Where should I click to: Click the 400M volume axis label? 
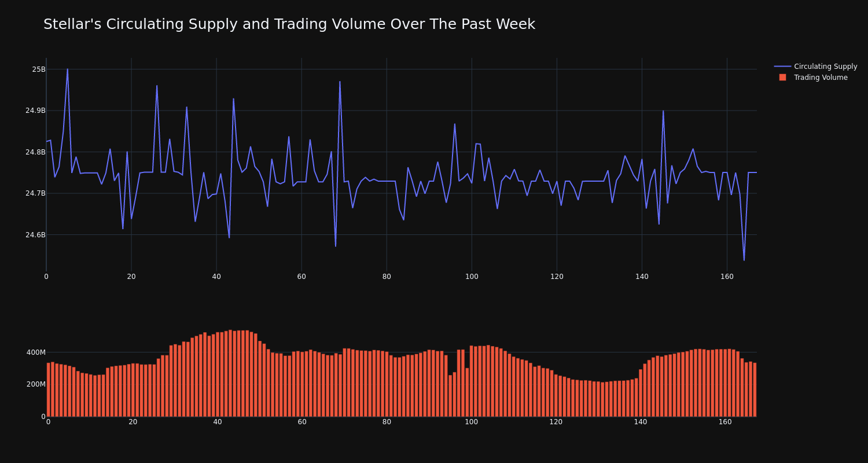(36, 352)
